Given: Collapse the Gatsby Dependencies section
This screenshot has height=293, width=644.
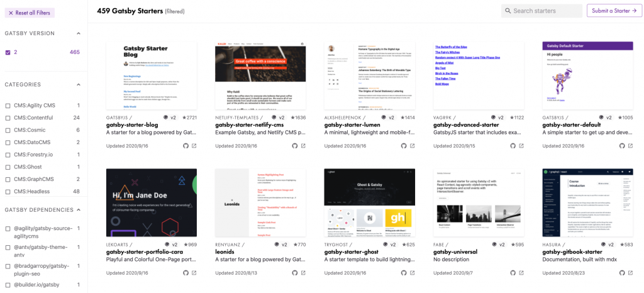Looking at the screenshot, I should point(79,210).
